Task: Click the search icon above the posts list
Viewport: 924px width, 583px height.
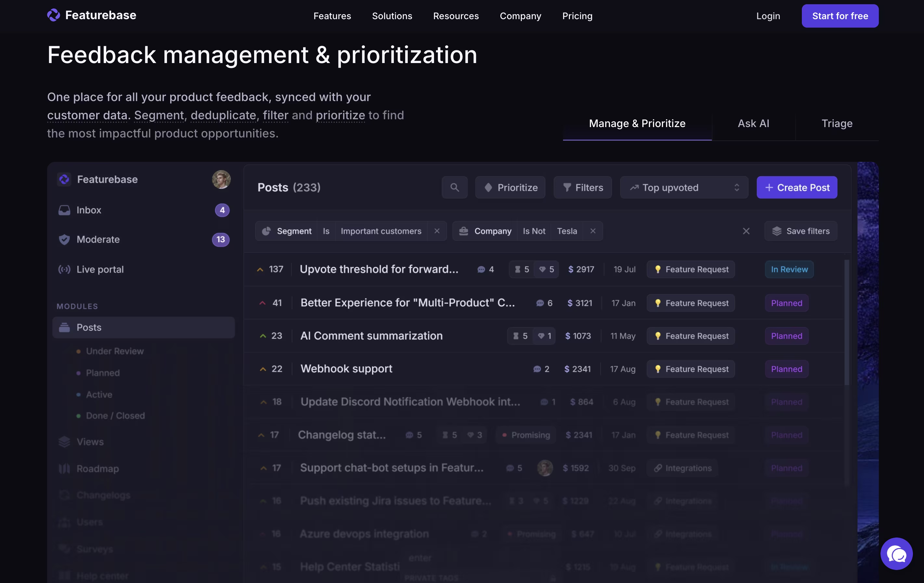Action: (x=455, y=188)
